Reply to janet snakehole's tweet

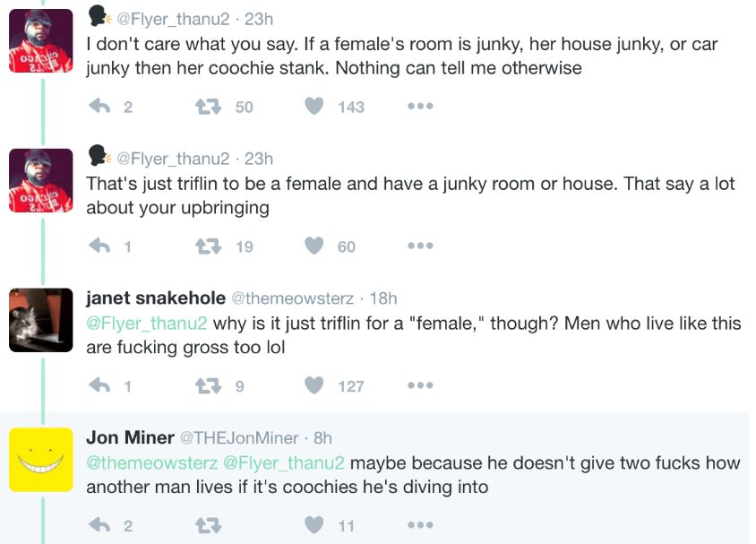coord(100,385)
